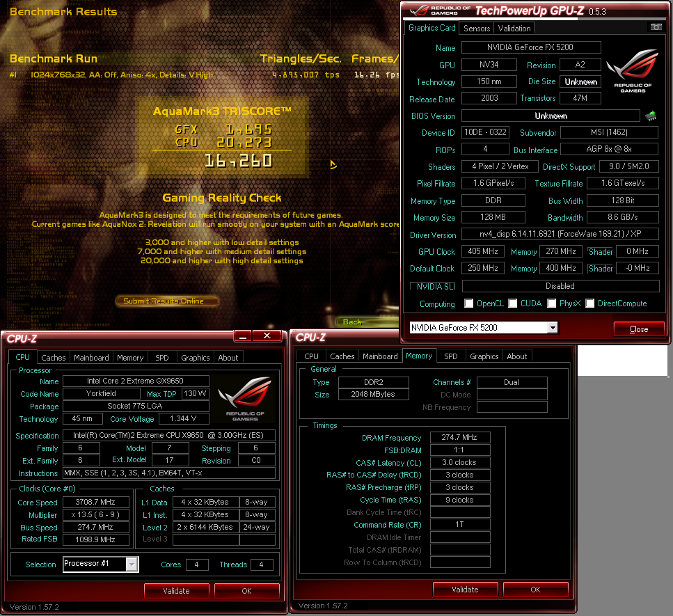Viewport: 673px width, 616px height.
Task: Click the Memory Type DDR2 value in CPU-Z
Action: tap(374, 382)
